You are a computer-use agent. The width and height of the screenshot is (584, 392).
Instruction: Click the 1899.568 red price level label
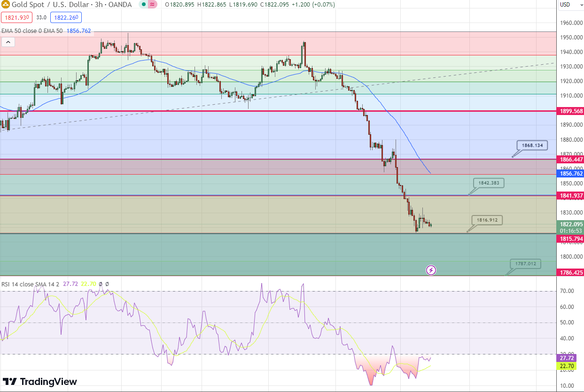pyautogui.click(x=570, y=111)
